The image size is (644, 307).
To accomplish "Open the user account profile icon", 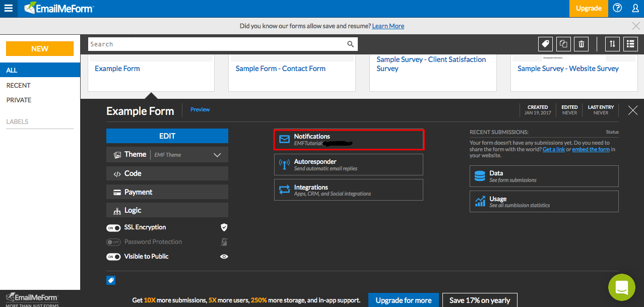I will (635, 8).
